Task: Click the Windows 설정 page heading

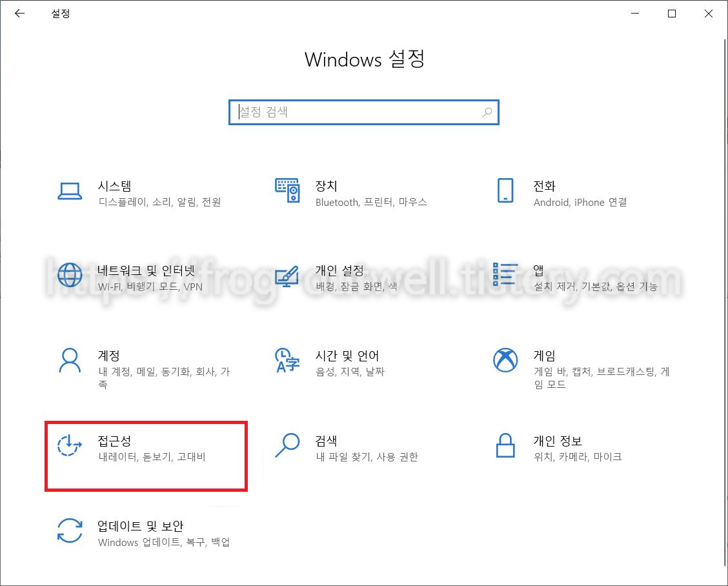Action: [365, 59]
